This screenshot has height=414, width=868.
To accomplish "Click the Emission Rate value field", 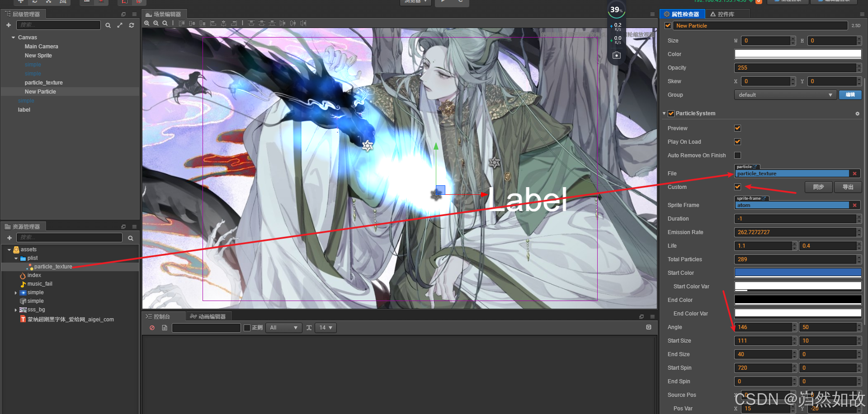I will click(798, 232).
